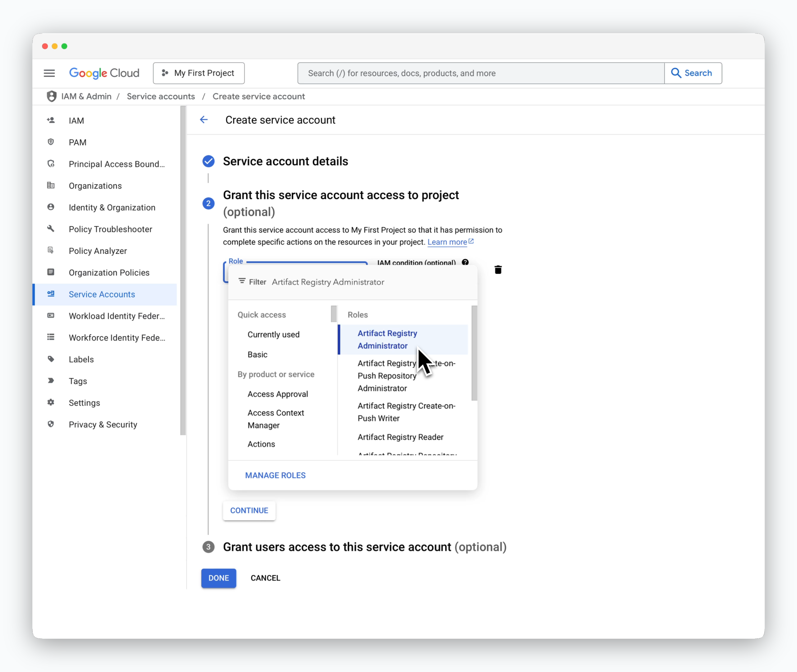Click the Policy Analyzer icon
Viewport: 797px width, 672px height.
click(x=51, y=251)
